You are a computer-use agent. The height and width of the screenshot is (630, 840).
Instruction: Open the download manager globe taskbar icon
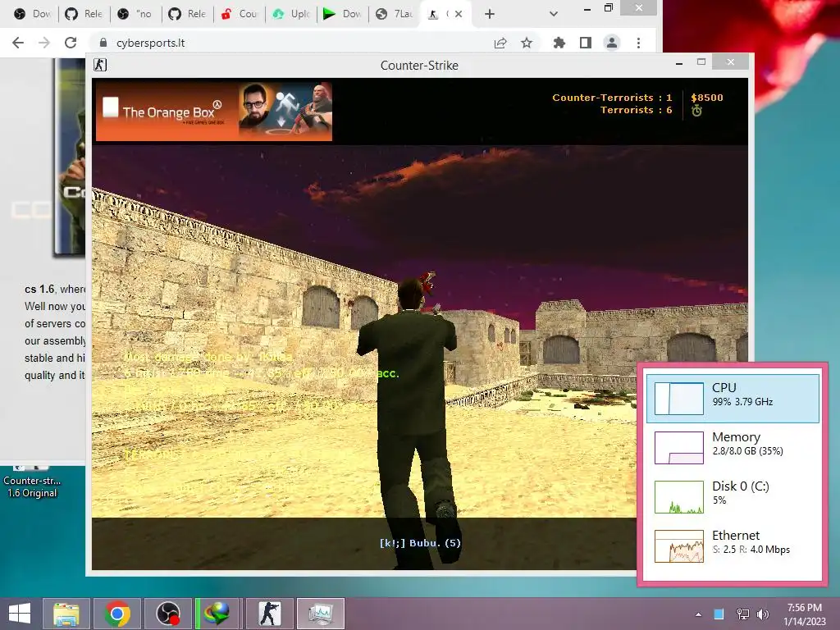point(217,614)
